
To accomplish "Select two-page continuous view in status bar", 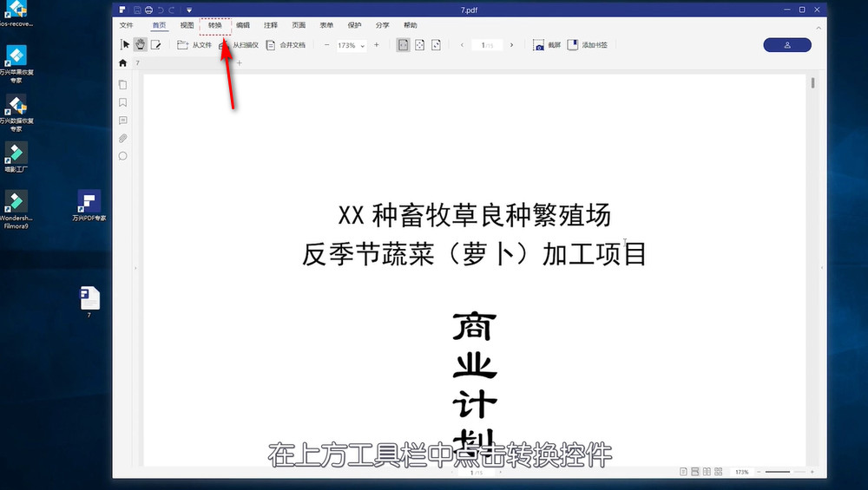I will pos(719,472).
